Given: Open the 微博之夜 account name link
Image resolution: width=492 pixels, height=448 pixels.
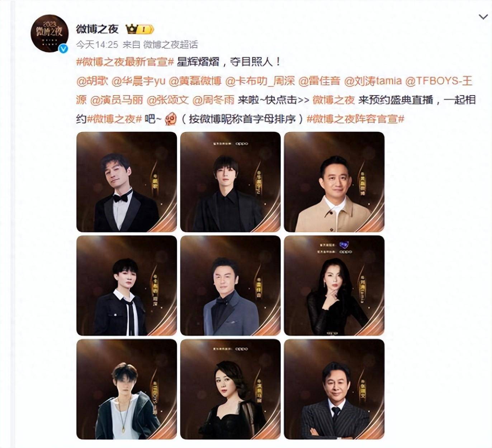Looking at the screenshot, I should [97, 29].
